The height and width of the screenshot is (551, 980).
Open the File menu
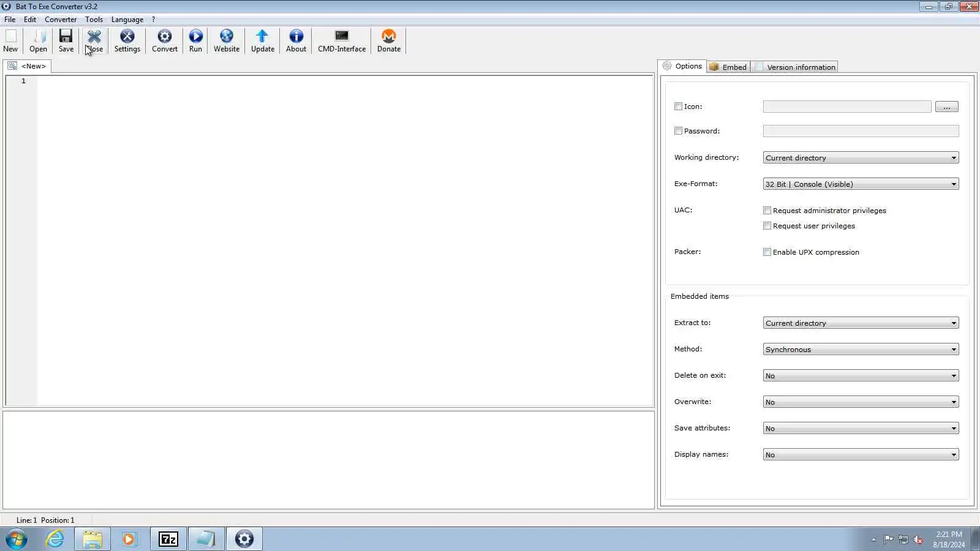10,20
